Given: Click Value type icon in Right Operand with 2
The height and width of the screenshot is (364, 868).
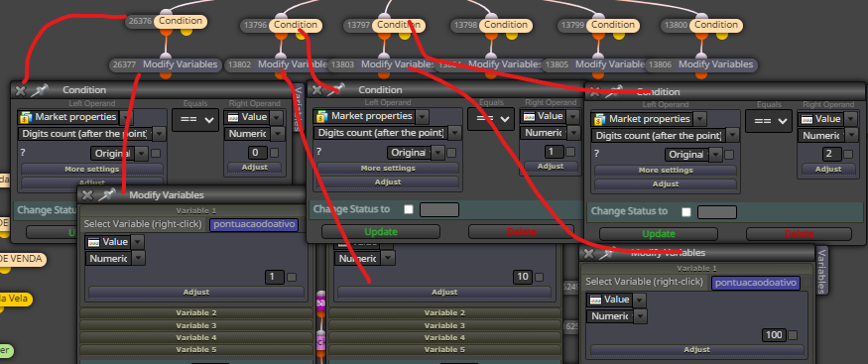Looking at the screenshot, I should tap(806, 119).
